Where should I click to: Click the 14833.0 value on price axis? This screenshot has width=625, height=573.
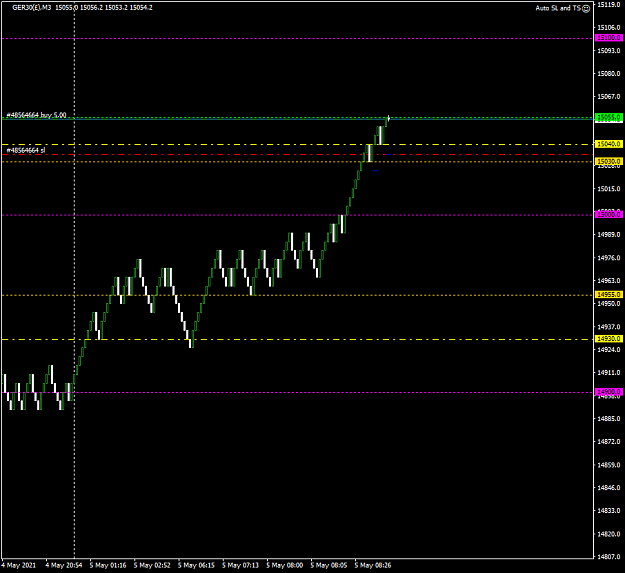pos(609,510)
